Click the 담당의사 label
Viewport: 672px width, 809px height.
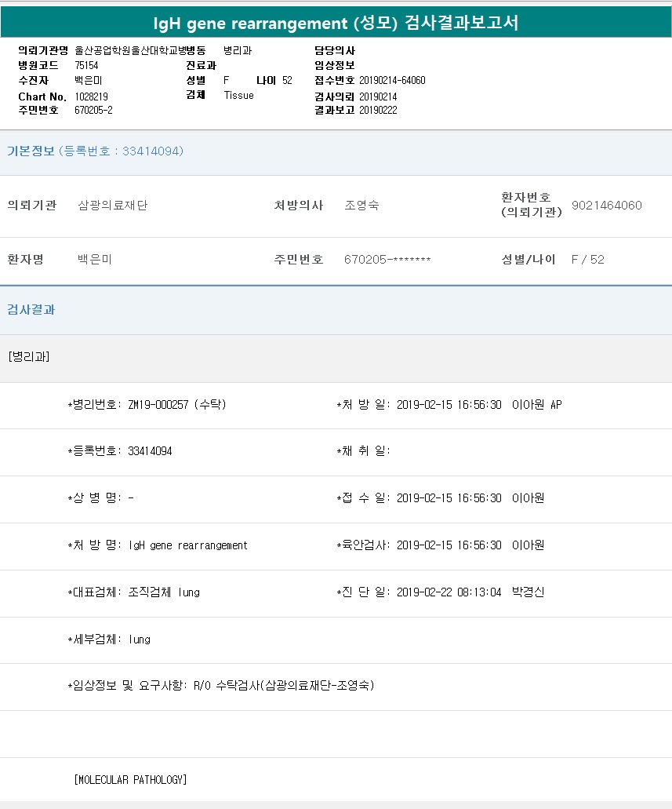click(x=335, y=50)
